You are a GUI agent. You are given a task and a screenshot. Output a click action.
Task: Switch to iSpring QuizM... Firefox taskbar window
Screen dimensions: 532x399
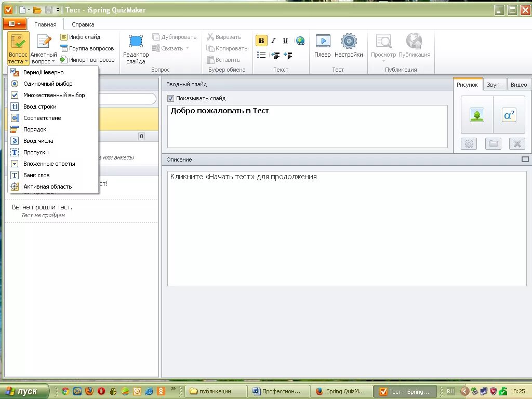coord(342,391)
